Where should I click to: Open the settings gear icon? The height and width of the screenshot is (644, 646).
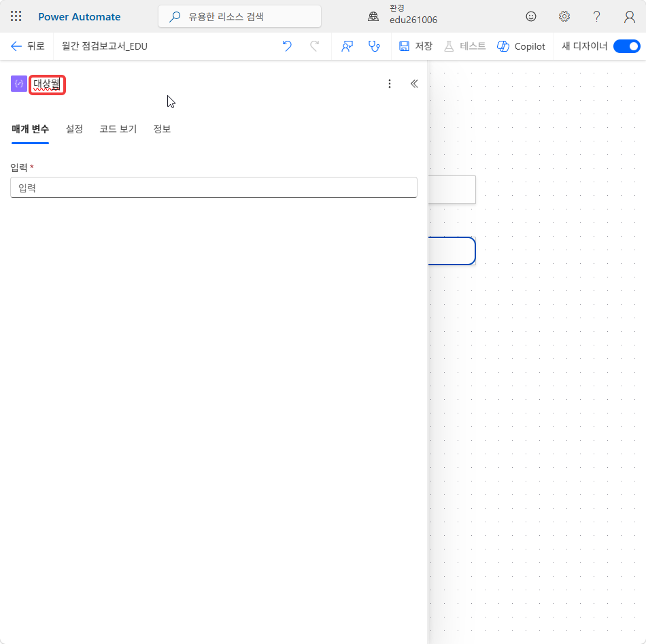coord(564,16)
